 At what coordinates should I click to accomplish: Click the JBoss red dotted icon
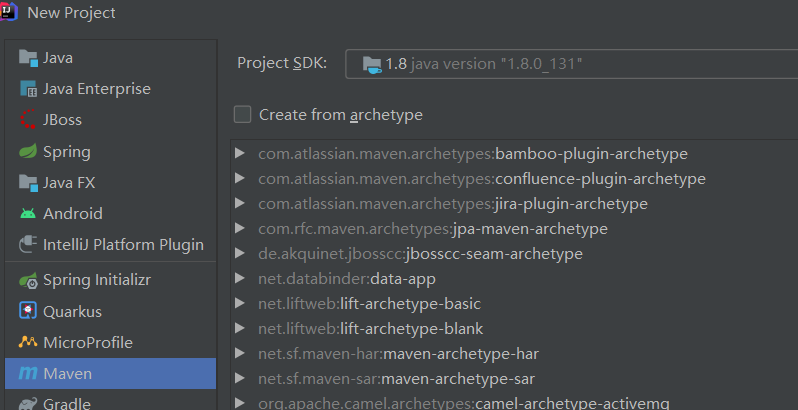(28, 120)
